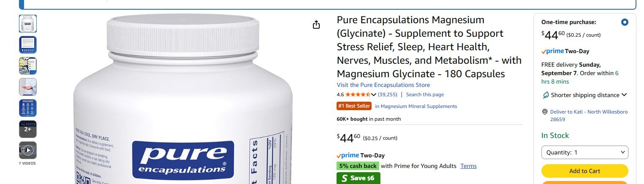This screenshot has width=644, height=184.
Task: Click the green Save $6 coupon badge
Action: pos(358,178)
